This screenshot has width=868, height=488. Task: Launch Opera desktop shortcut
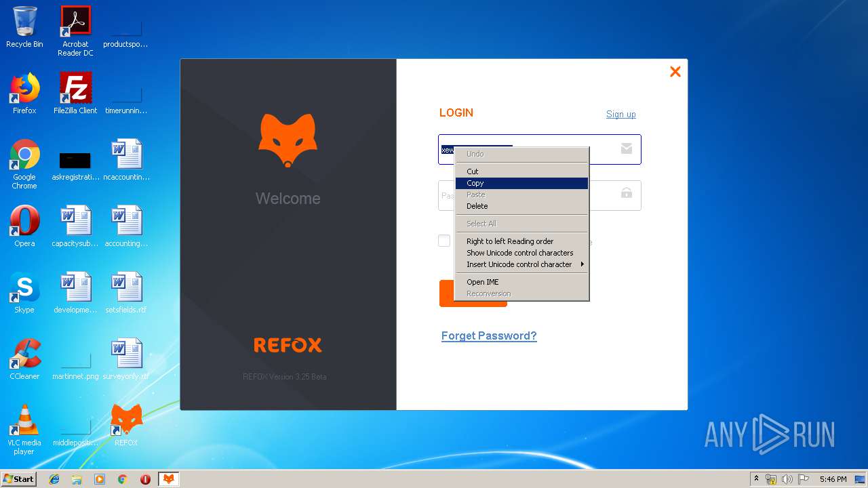click(x=24, y=226)
